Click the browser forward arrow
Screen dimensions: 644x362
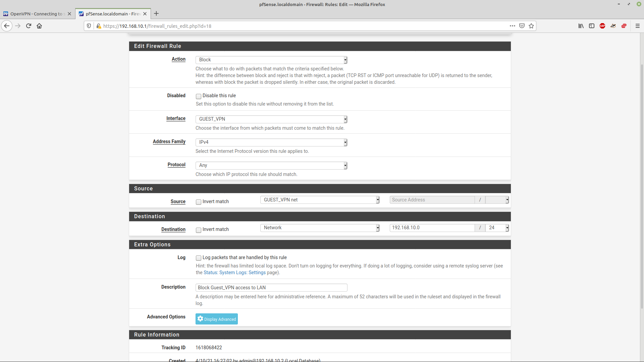coord(18,26)
